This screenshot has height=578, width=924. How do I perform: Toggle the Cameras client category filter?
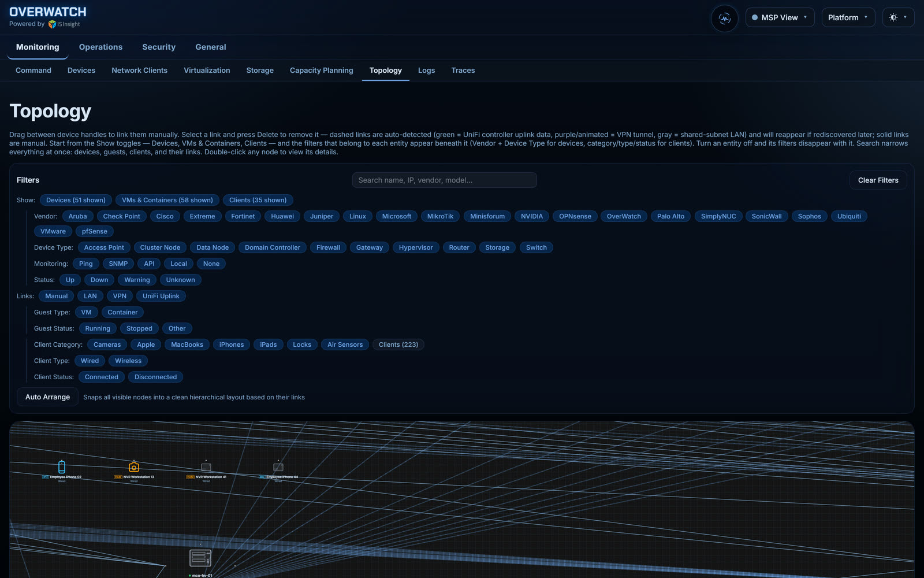[x=107, y=344]
